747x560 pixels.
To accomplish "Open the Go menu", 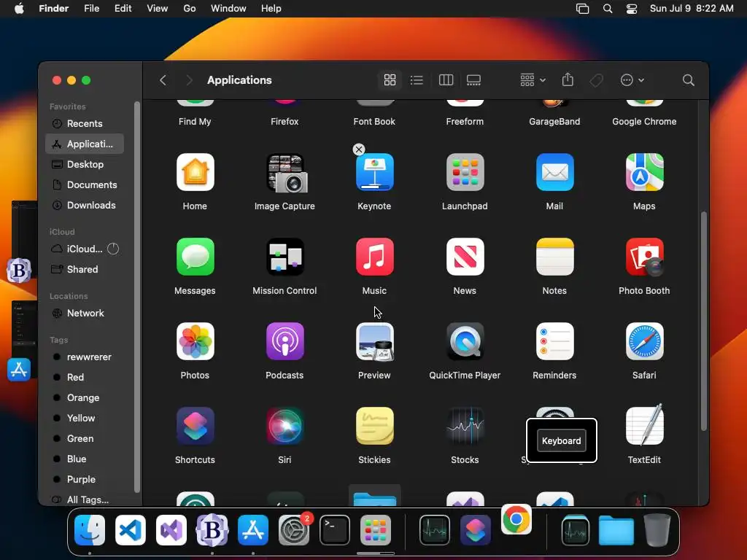I will coord(190,9).
